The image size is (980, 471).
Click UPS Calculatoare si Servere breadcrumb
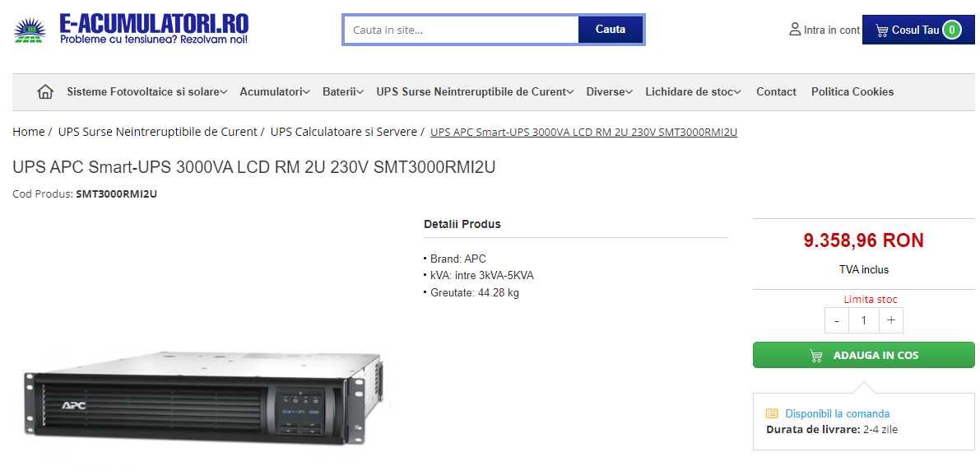pyautogui.click(x=344, y=132)
